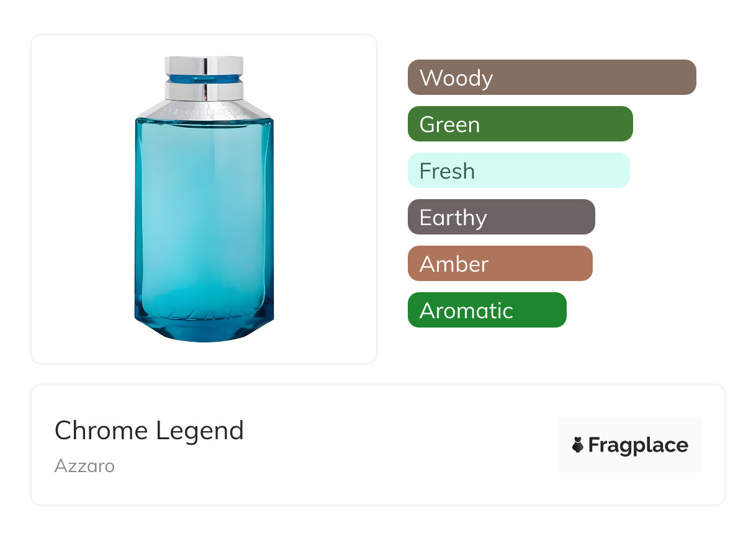Click the dark blue bottom of the bottle
756x536 pixels.
point(204,332)
